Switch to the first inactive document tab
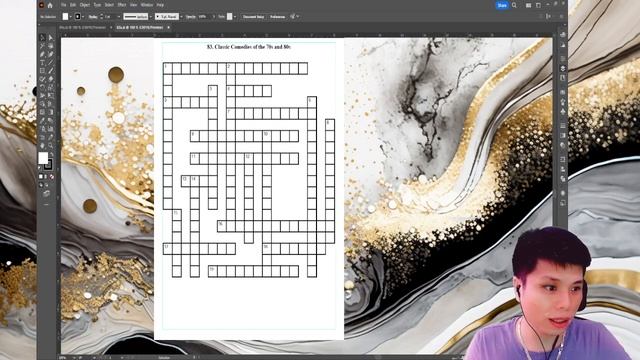The image size is (640, 360). coord(82,27)
